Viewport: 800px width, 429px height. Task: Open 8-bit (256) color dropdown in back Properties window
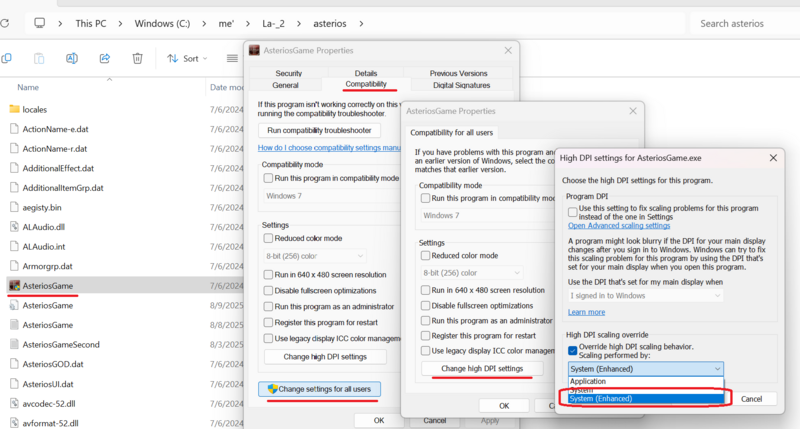click(x=315, y=256)
